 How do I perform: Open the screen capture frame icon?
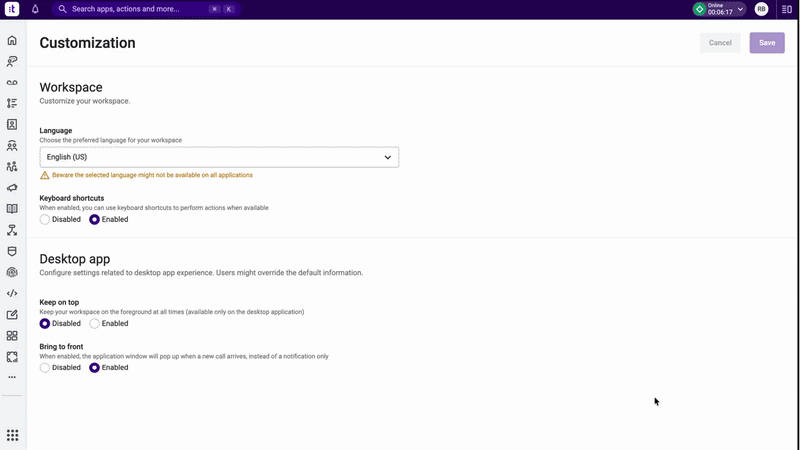tap(12, 357)
